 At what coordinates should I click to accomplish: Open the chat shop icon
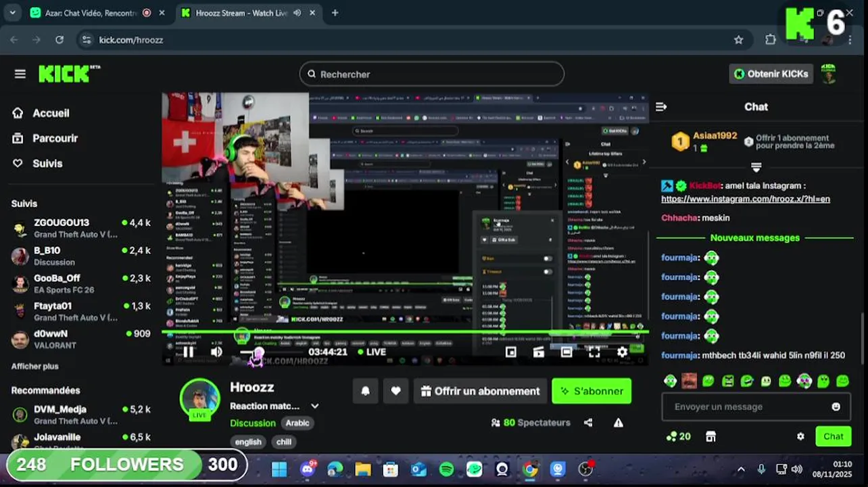(x=710, y=436)
